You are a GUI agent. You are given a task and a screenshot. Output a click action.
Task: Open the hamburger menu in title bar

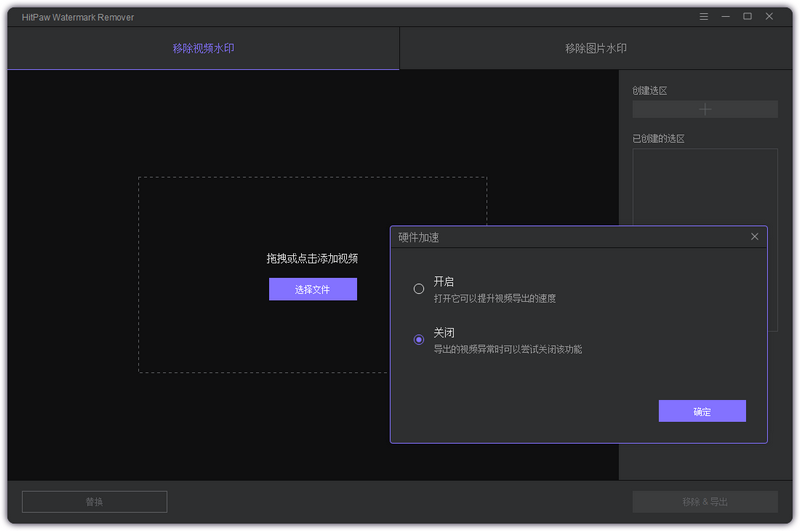[704, 16]
